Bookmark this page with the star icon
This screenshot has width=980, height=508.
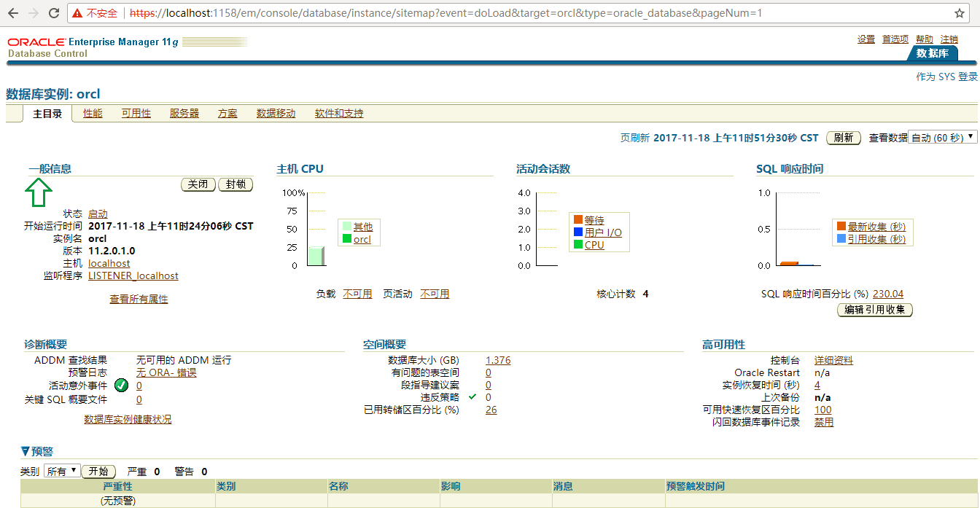click(960, 14)
